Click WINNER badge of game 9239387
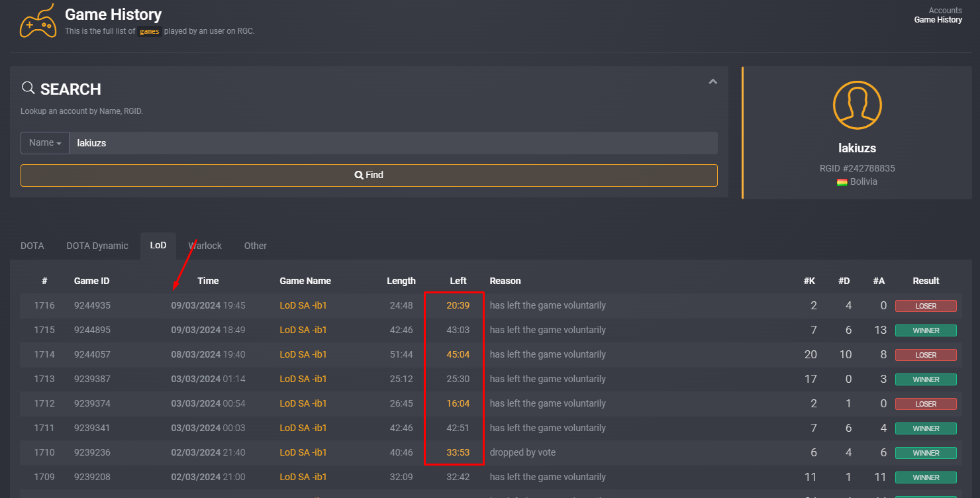Screen dimensions: 980x498 [x=926, y=379]
